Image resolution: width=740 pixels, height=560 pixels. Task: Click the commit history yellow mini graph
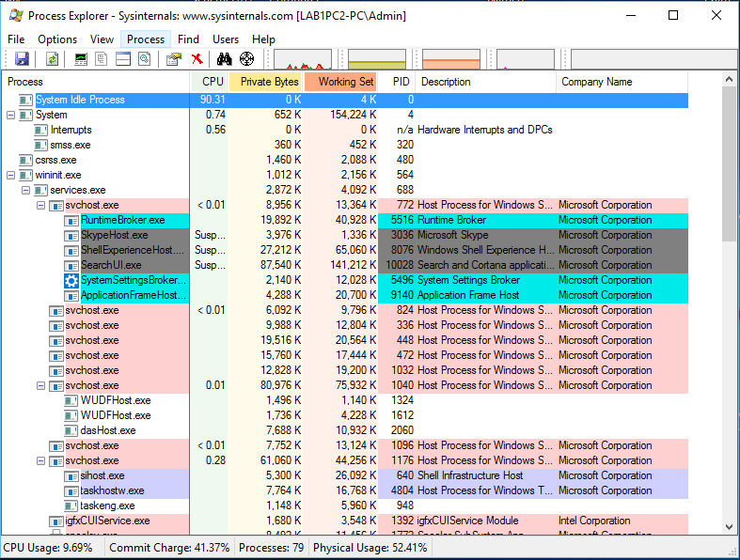click(x=377, y=59)
